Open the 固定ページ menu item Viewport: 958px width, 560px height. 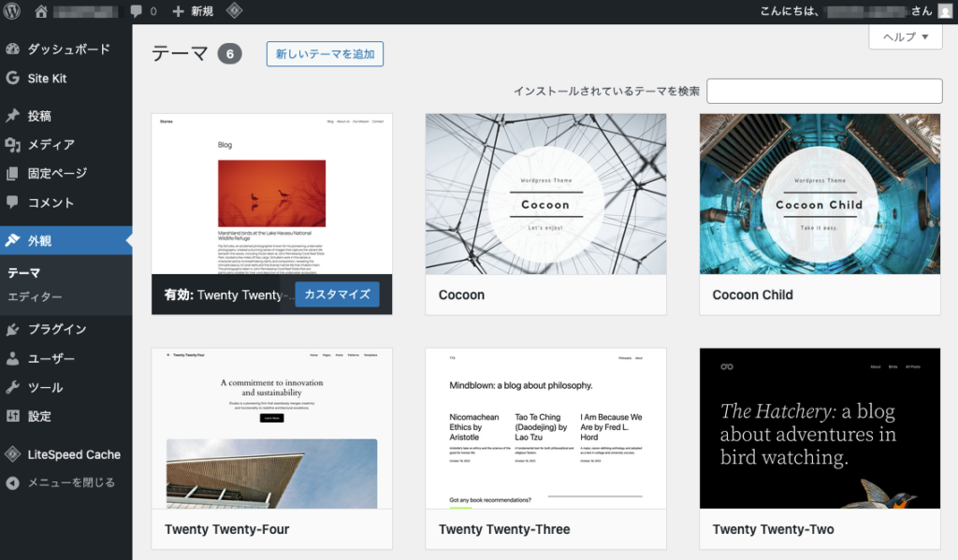point(66,174)
